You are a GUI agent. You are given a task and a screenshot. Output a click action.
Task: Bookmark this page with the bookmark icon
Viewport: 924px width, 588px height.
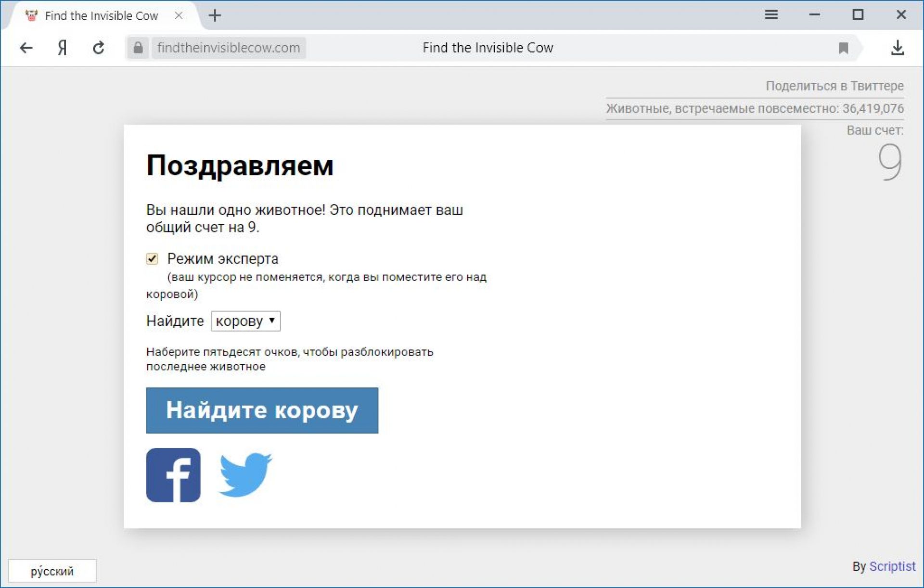point(843,48)
